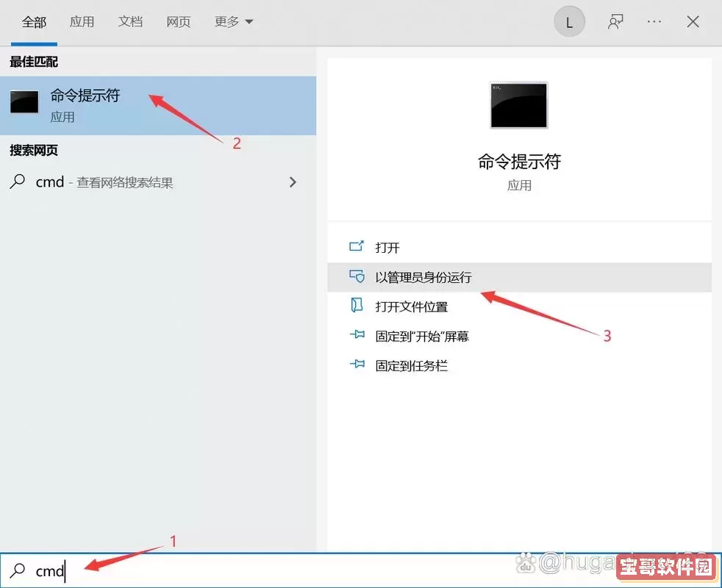This screenshot has width=722, height=588.
Task: Click 命令提示符 title in preview pane
Action: (x=519, y=162)
